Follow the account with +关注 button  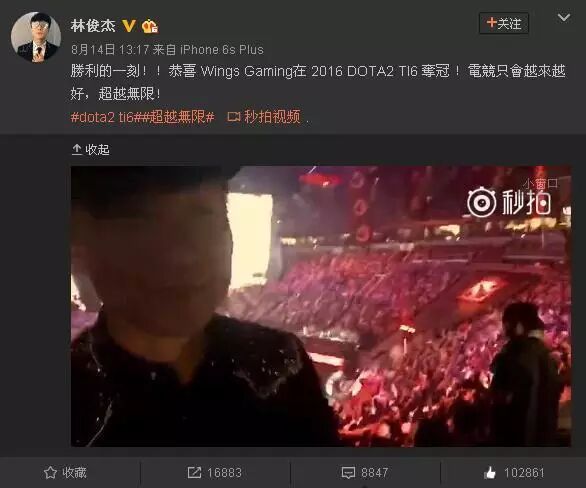(504, 24)
